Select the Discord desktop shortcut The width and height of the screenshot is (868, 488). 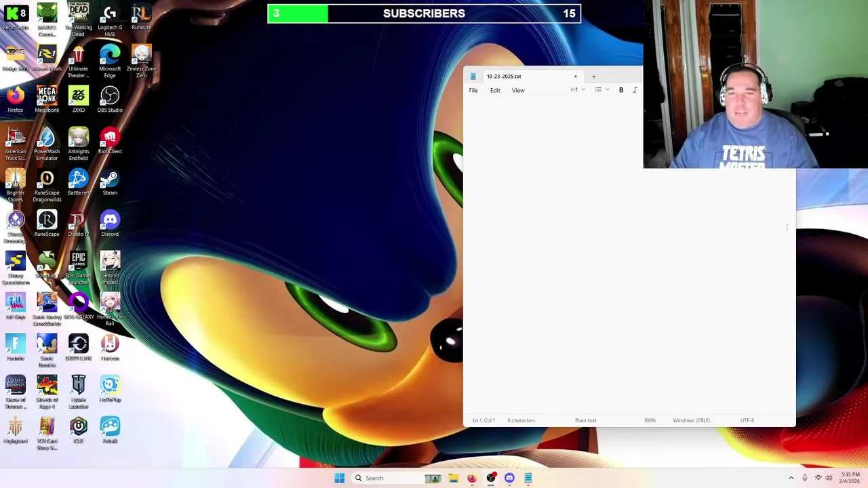point(110,224)
